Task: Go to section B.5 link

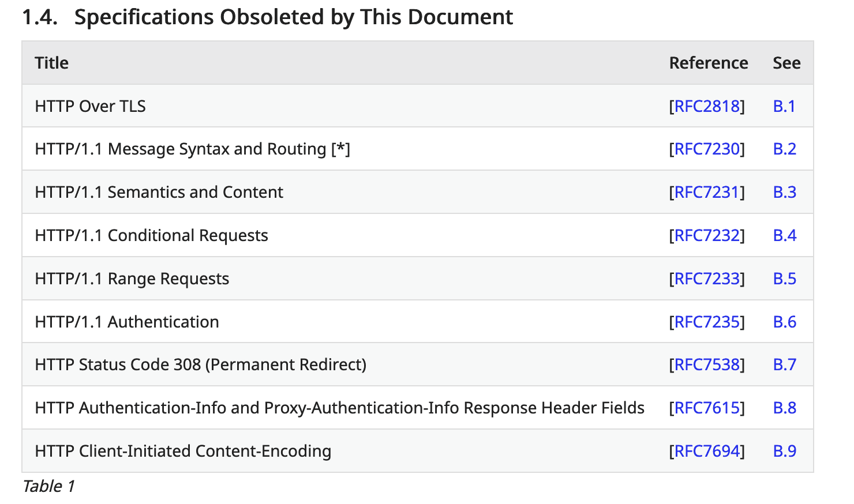Action: click(784, 279)
